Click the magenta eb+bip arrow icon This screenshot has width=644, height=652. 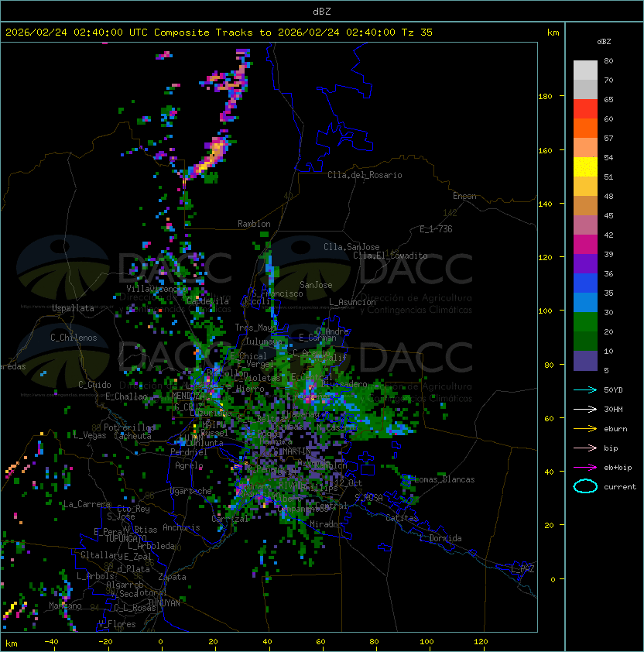(585, 468)
